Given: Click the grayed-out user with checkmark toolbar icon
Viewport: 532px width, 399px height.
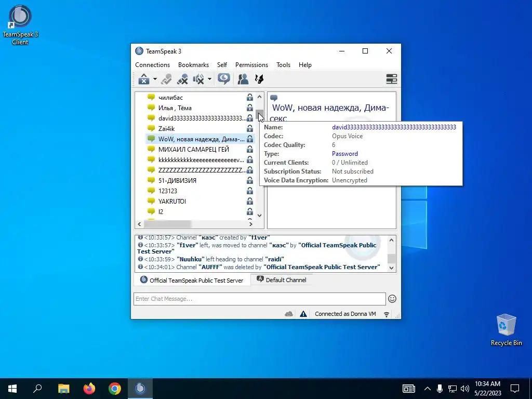Looking at the screenshot, I should click(x=166, y=79).
